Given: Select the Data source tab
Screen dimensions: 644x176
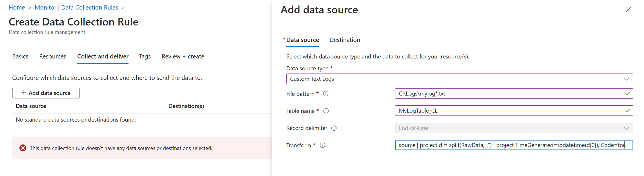Looking at the screenshot, I should tap(303, 40).
